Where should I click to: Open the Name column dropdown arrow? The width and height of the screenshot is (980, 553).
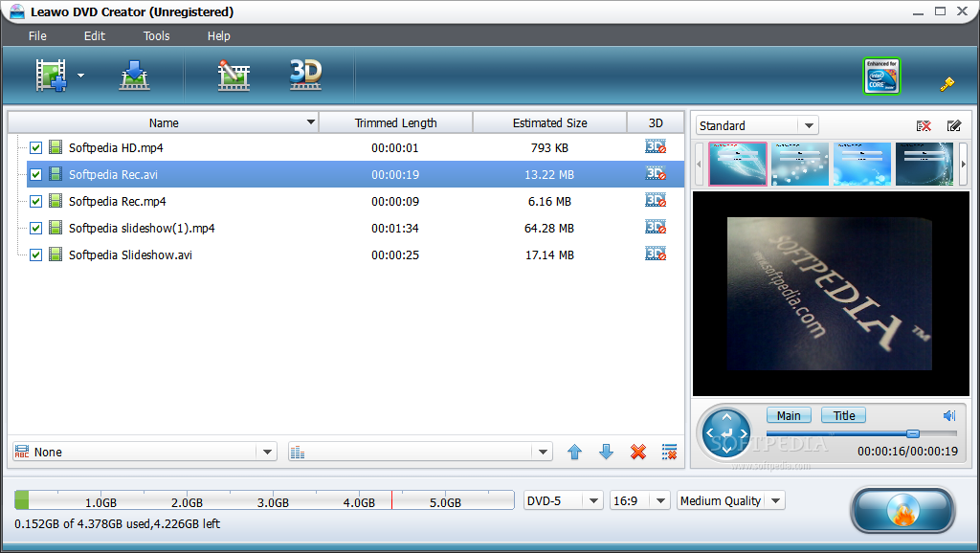311,122
